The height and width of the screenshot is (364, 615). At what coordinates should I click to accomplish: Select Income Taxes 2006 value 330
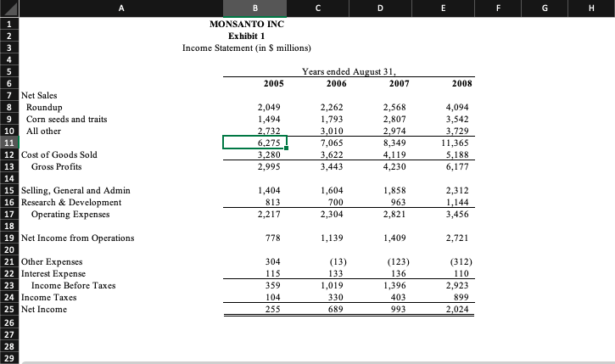[x=336, y=297]
